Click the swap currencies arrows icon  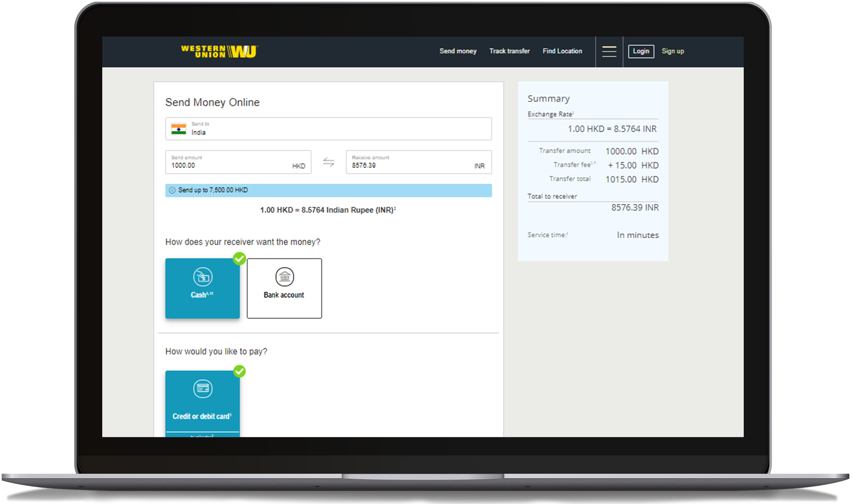pos(329,162)
